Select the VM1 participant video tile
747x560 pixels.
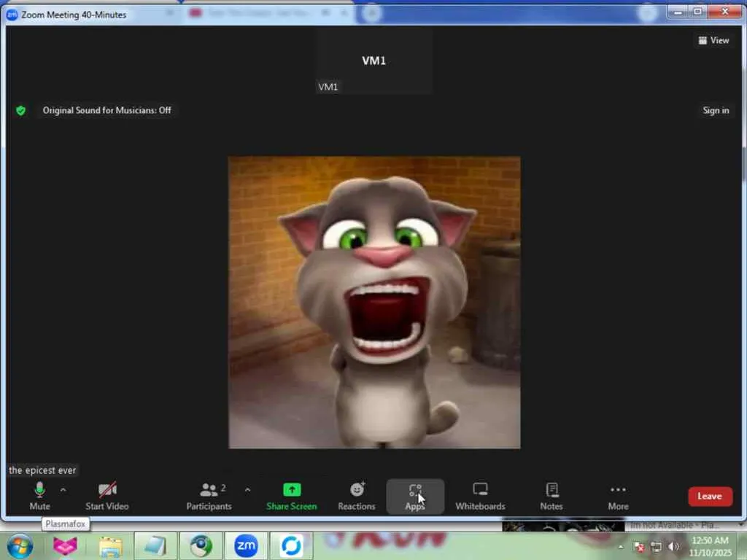[x=374, y=61]
